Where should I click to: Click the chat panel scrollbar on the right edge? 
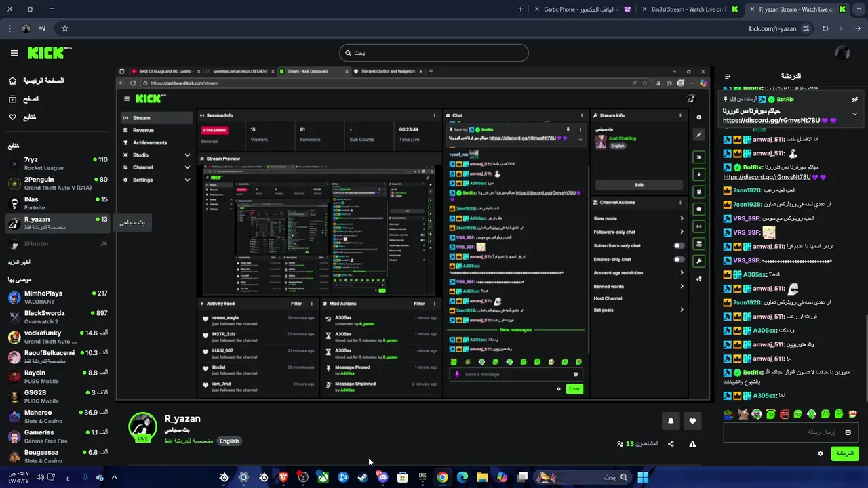[865, 359]
